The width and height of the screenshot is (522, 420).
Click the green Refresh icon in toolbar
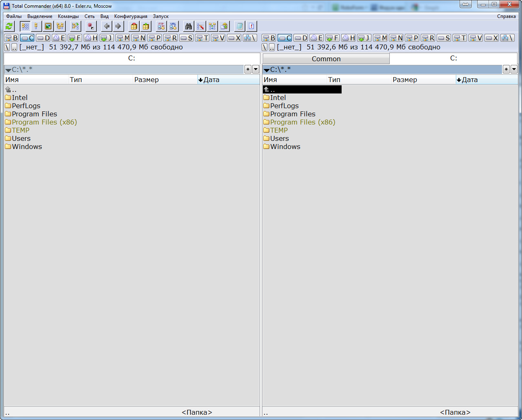[x=9, y=27]
